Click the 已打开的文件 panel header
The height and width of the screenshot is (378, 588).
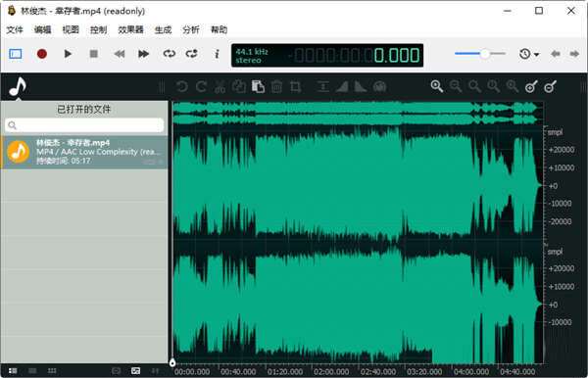point(84,109)
